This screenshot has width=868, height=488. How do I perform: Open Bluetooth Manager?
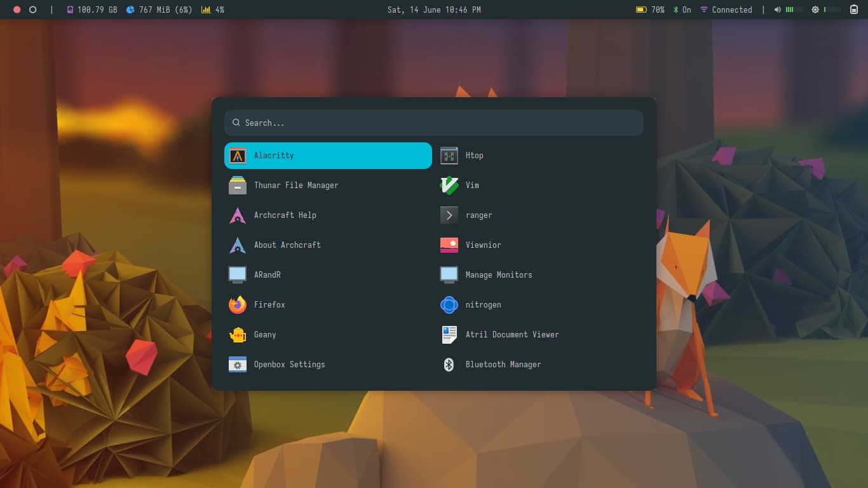pos(539,365)
